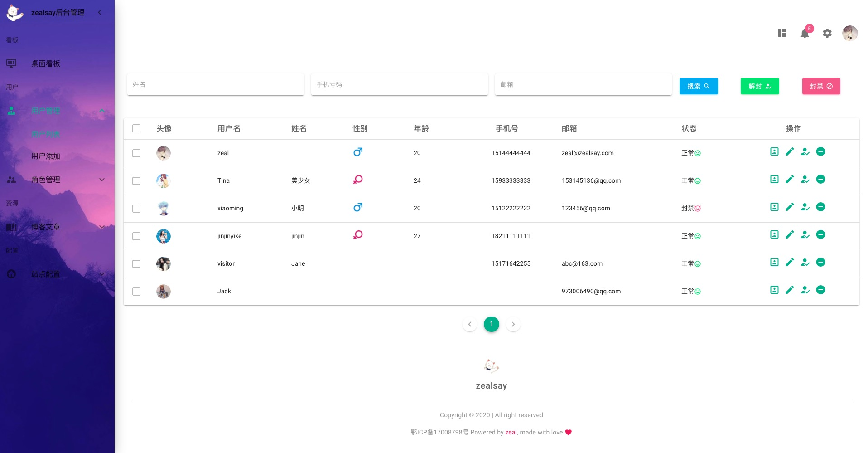Select page 1 in pagination
The image size is (868, 453).
(x=492, y=324)
